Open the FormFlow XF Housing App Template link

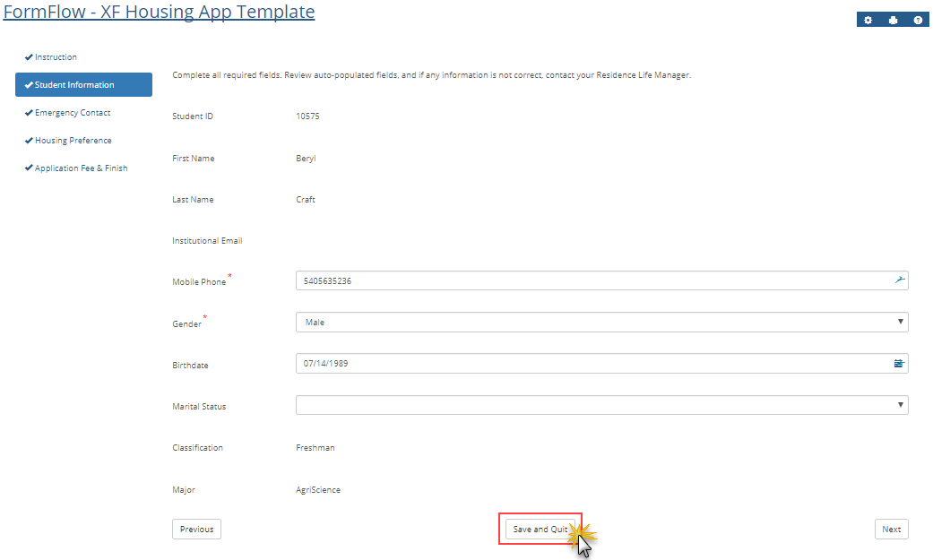160,13
